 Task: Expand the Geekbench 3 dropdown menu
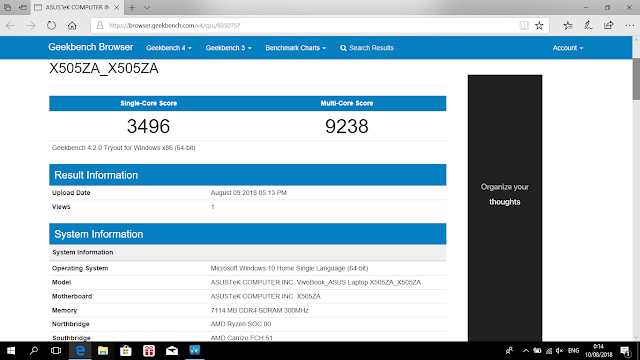pos(228,48)
